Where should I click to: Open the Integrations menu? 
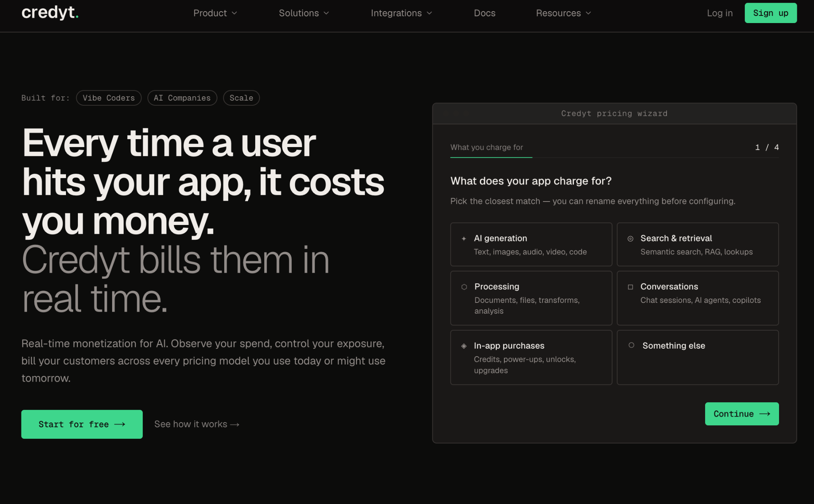point(401,13)
